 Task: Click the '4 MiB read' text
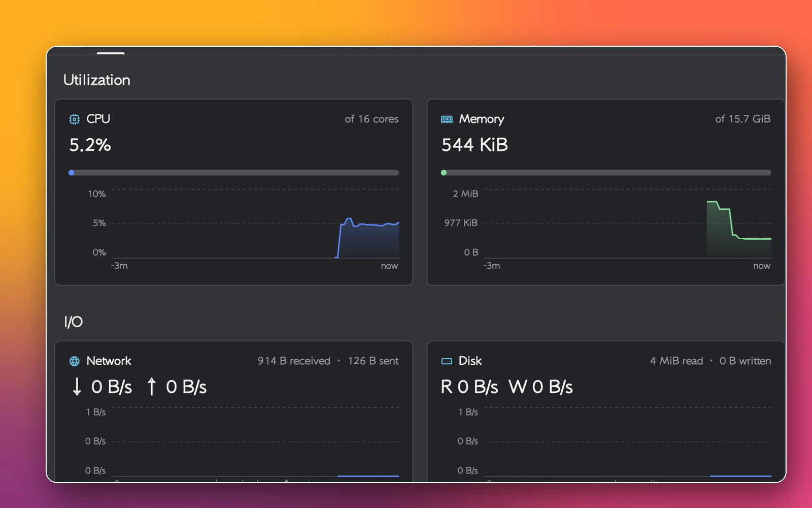pyautogui.click(x=676, y=361)
